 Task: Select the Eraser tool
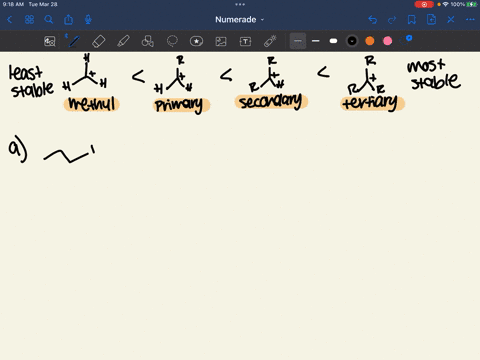click(98, 41)
